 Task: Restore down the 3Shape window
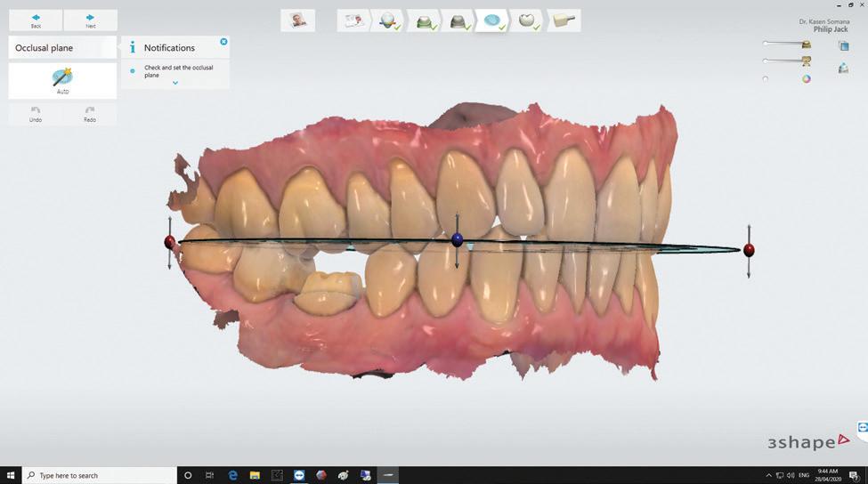(851, 5)
